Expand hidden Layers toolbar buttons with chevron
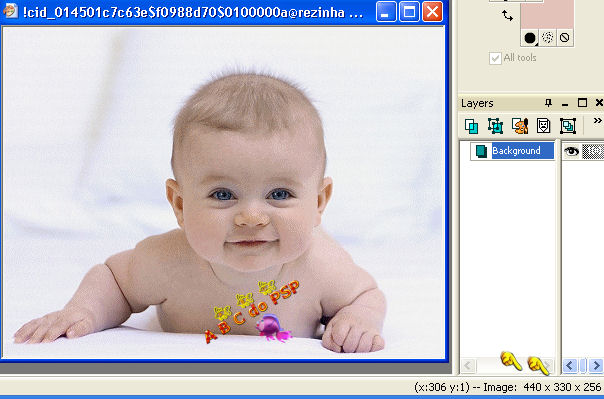This screenshot has width=604, height=399. 597,121
